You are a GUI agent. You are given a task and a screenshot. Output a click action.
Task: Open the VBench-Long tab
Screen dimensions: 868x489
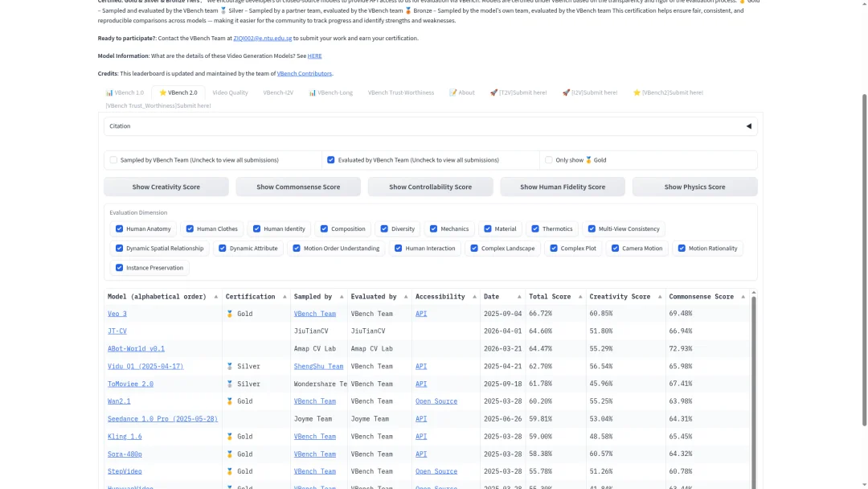(x=330, y=92)
